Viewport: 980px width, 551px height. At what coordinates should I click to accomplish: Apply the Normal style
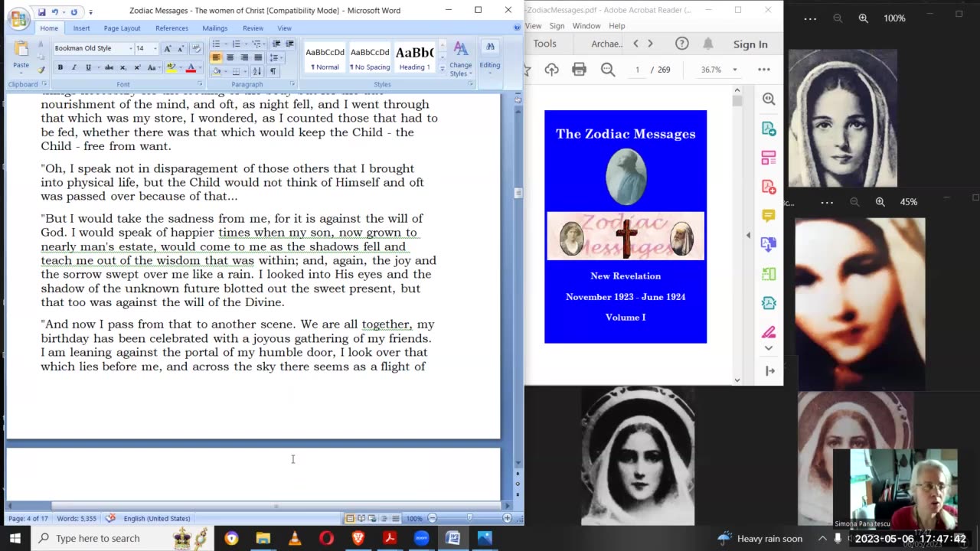(x=325, y=57)
